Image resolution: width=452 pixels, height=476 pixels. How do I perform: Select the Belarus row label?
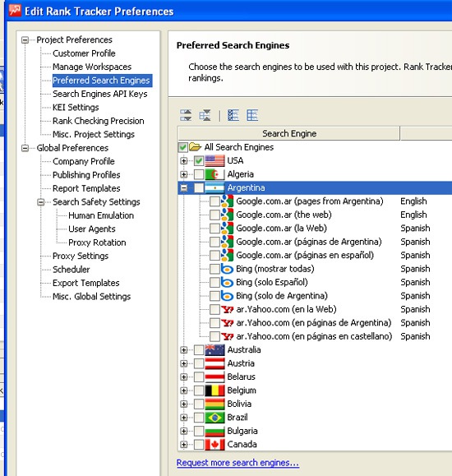(x=242, y=377)
